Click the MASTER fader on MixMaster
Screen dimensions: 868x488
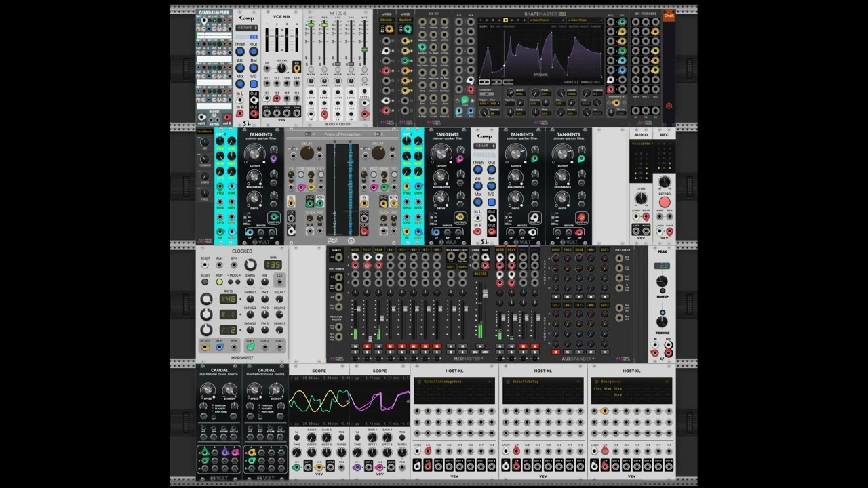pyautogui.click(x=485, y=293)
